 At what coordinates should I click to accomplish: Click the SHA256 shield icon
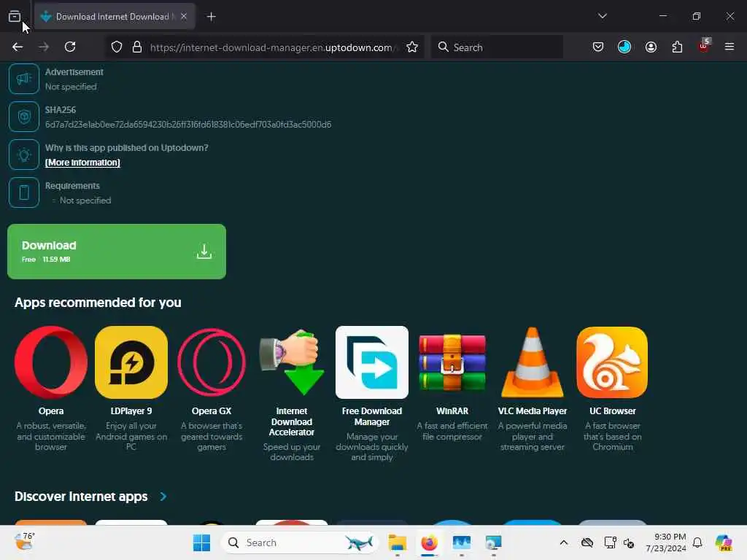24,117
